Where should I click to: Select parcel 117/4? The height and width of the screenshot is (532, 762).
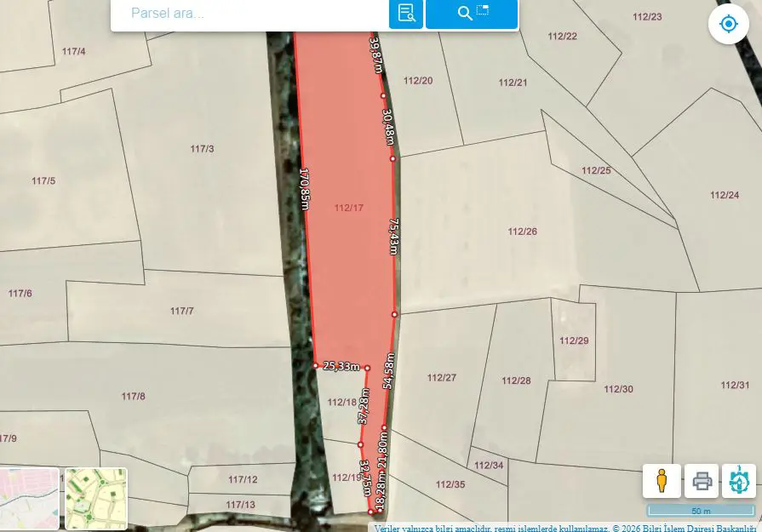click(74, 52)
